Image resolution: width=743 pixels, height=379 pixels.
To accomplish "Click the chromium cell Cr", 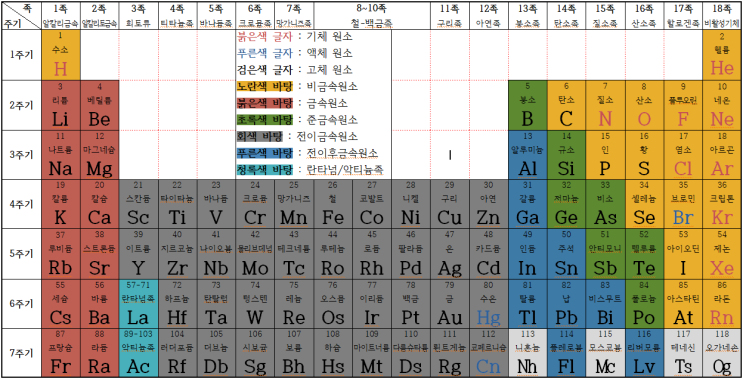I will coord(255,204).
